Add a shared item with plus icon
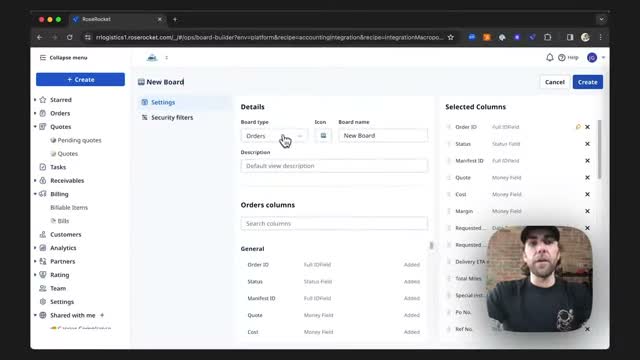 tap(102, 315)
